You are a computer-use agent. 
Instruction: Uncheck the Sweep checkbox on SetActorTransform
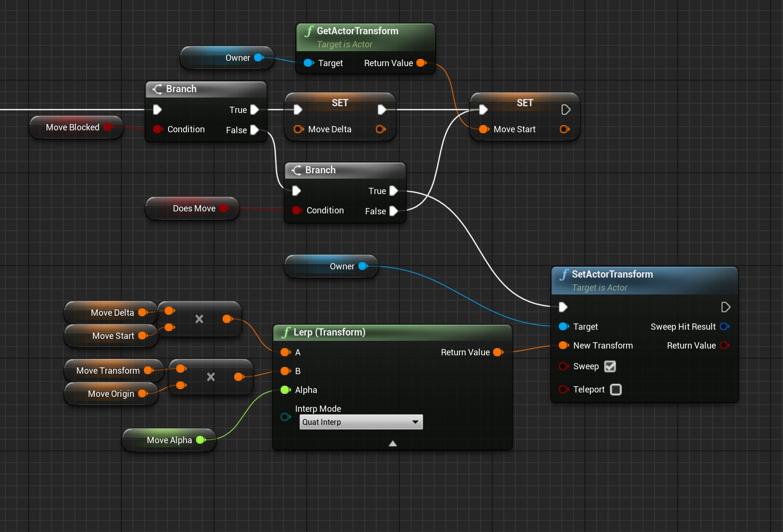610,366
